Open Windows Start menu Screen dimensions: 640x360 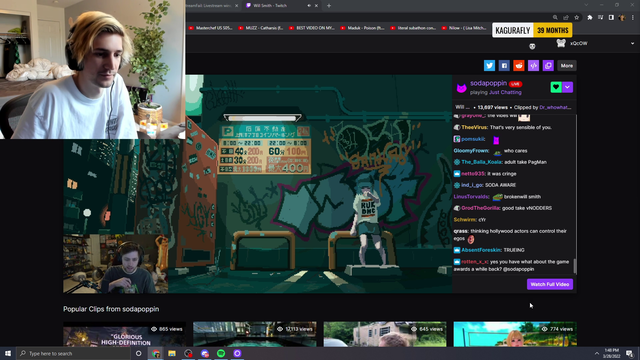(x=8, y=353)
